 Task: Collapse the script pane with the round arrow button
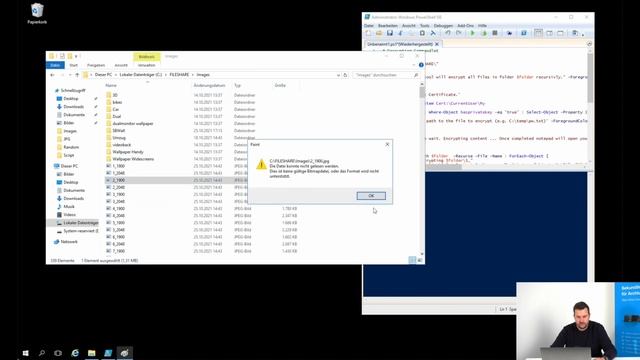pyautogui.click(x=589, y=44)
